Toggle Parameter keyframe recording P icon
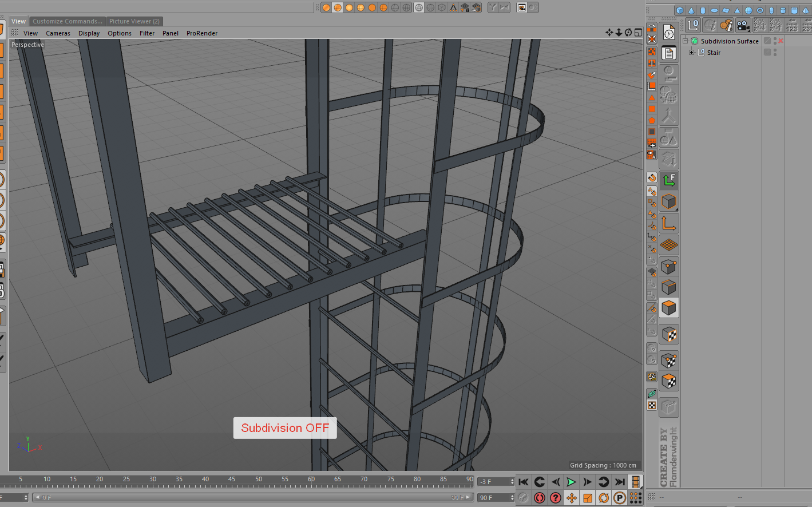This screenshot has height=507, width=812. (x=620, y=498)
